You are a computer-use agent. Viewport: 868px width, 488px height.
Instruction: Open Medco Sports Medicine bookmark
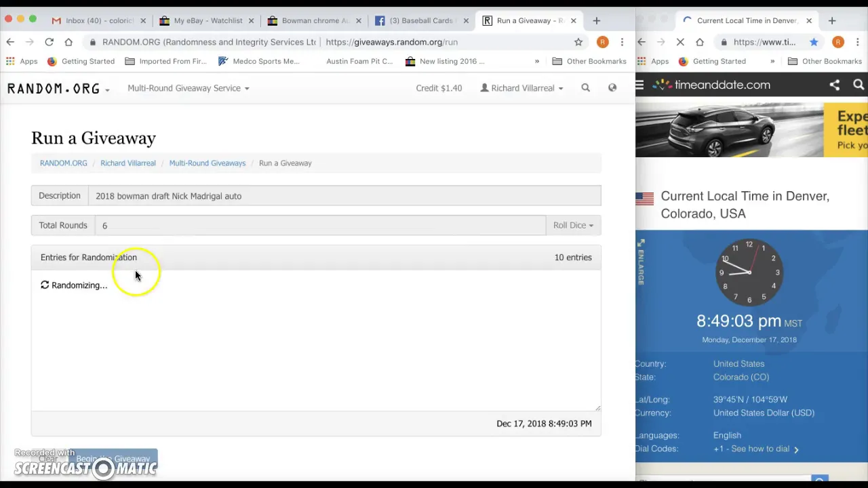pos(258,61)
